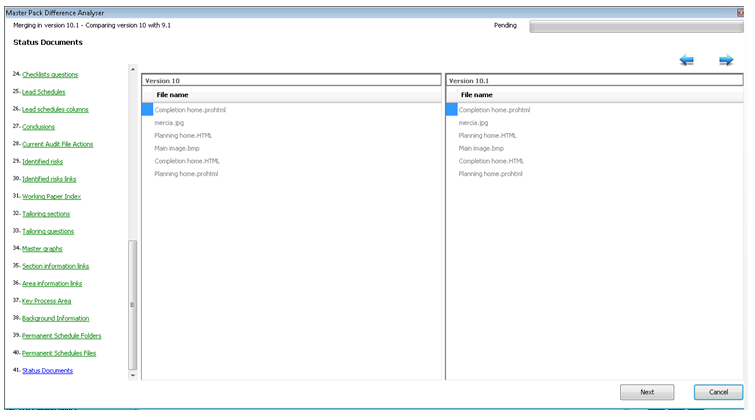Open Checklists questions link
Image resolution: width=755 pixels, height=420 pixels.
pos(50,75)
